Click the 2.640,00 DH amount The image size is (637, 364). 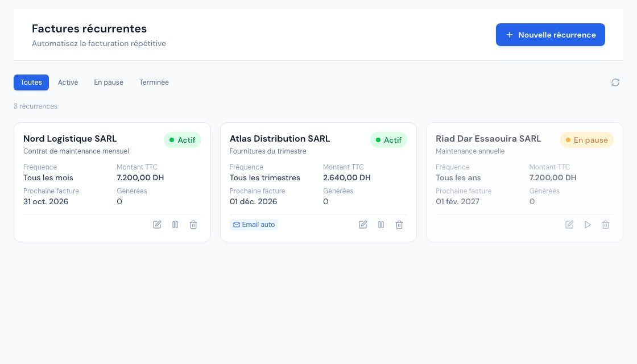pyautogui.click(x=347, y=177)
